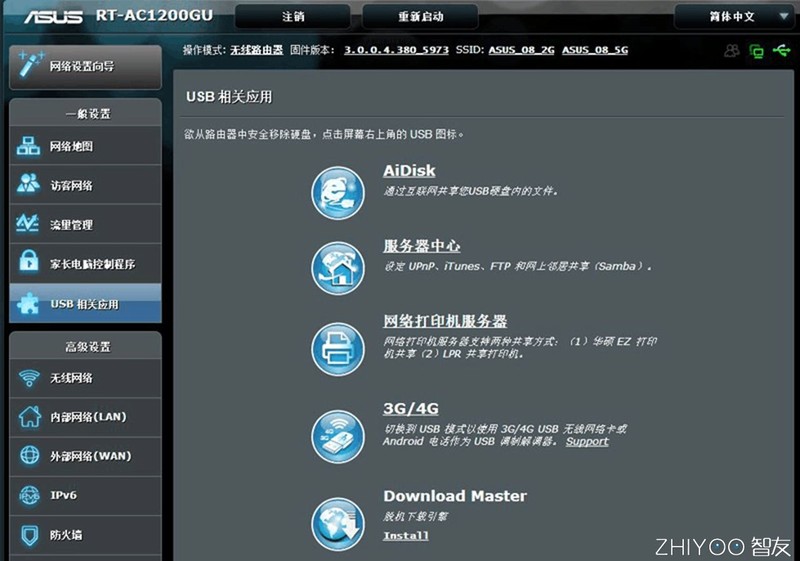Click the green network clients status icon
Screen dimensions: 800x561
[x=757, y=51]
